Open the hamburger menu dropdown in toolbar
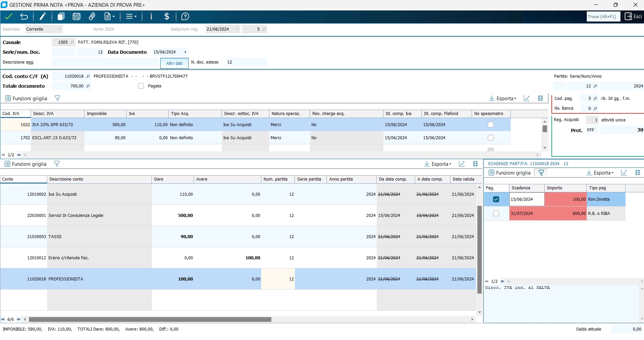 click(x=131, y=16)
